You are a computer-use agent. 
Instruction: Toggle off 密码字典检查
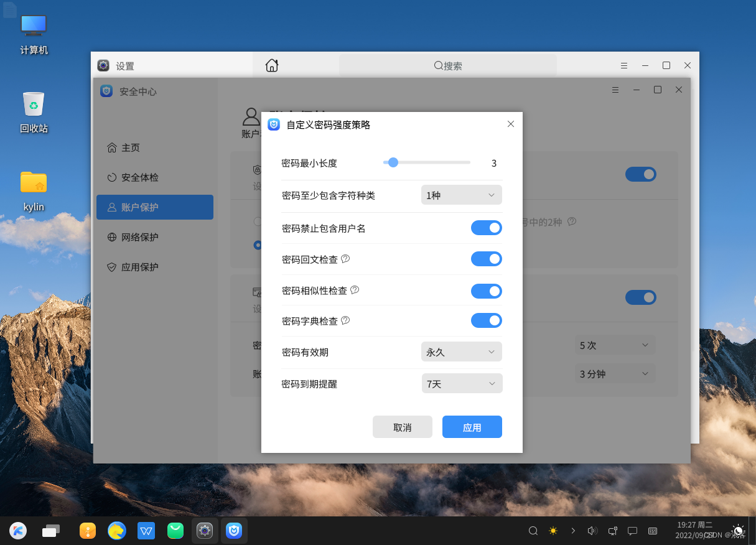486,320
